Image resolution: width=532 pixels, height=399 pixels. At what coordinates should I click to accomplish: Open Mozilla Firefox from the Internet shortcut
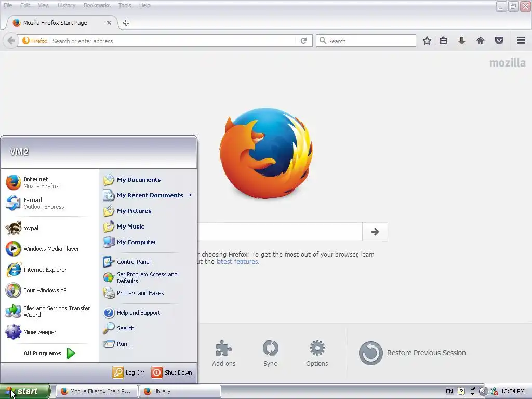(49, 182)
